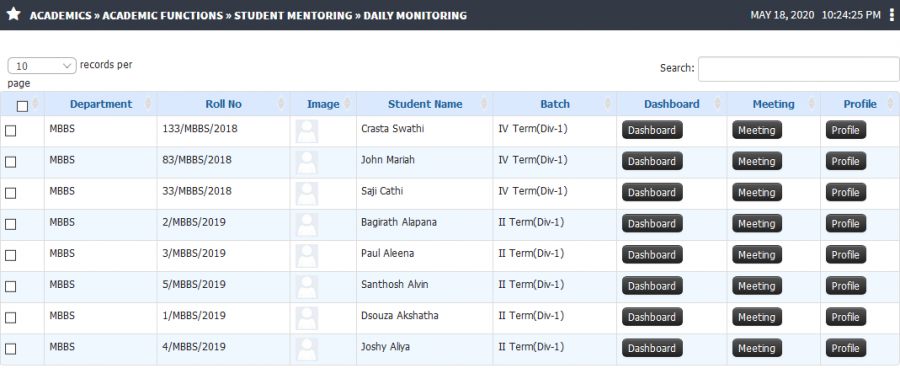This screenshot has width=900, height=368.
Task: View Profile of Santhosh Alvin
Action: (845, 286)
